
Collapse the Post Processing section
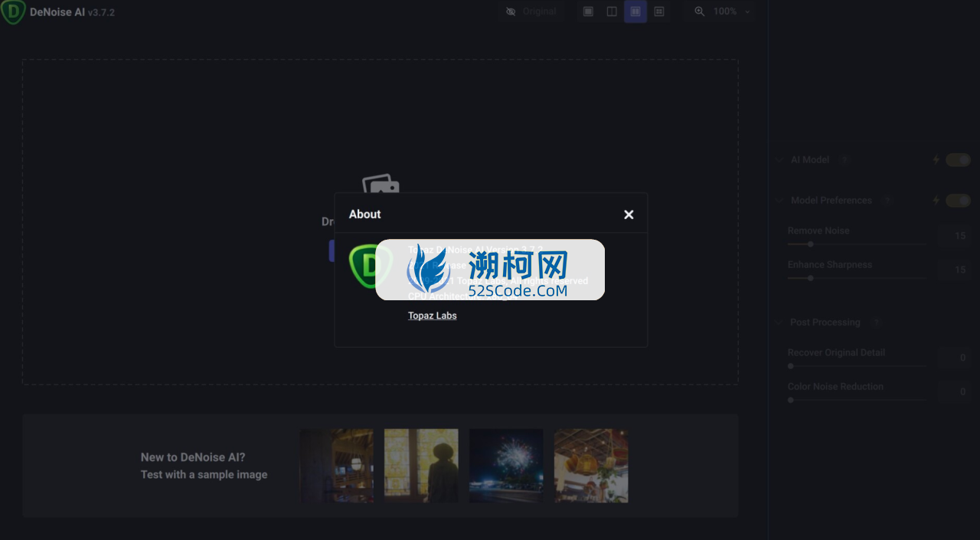(778, 322)
